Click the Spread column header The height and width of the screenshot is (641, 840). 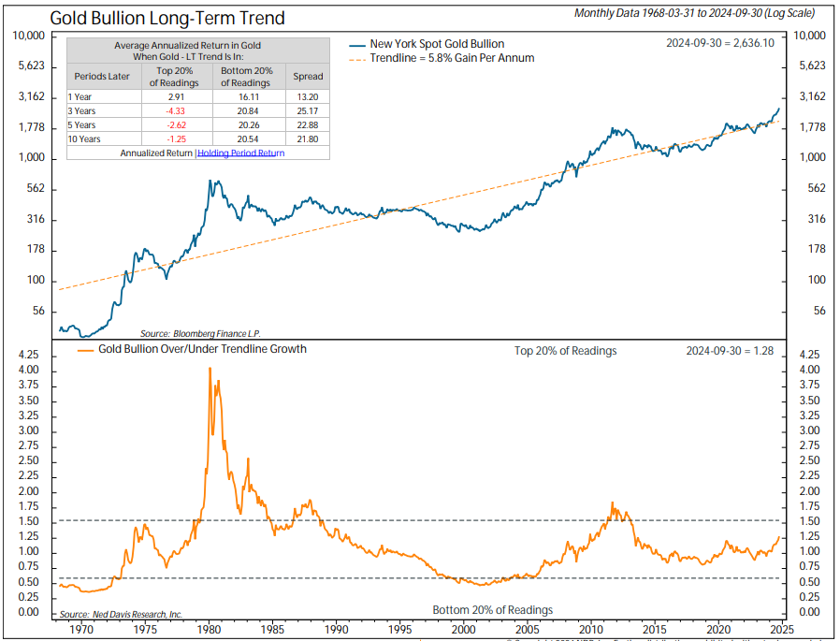[308, 77]
